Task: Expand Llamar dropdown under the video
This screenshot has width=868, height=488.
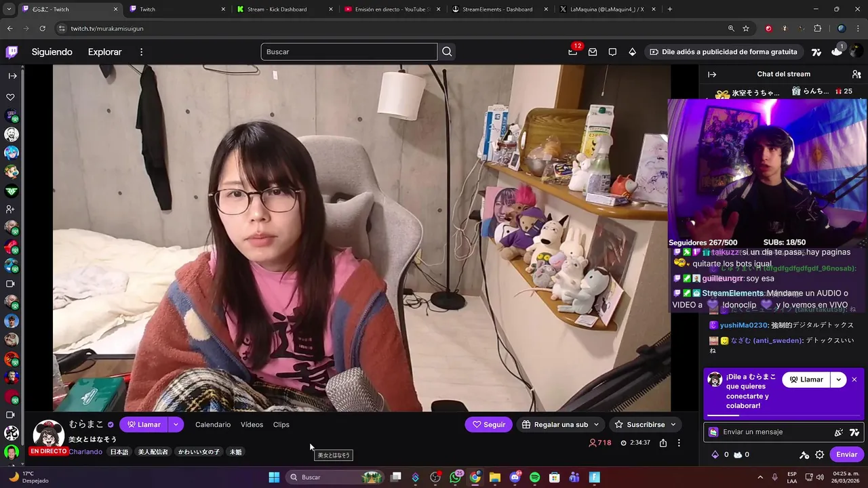Action: (x=176, y=424)
